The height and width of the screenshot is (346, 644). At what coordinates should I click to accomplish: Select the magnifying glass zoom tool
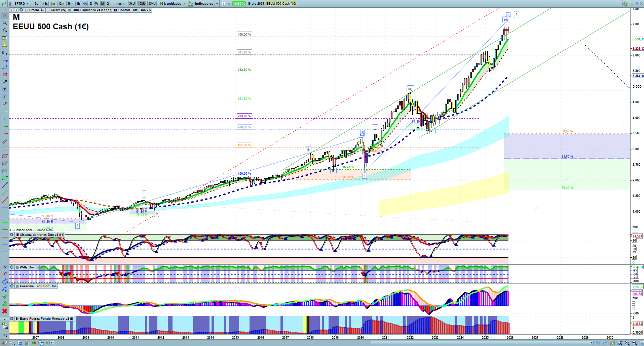click(x=5, y=23)
